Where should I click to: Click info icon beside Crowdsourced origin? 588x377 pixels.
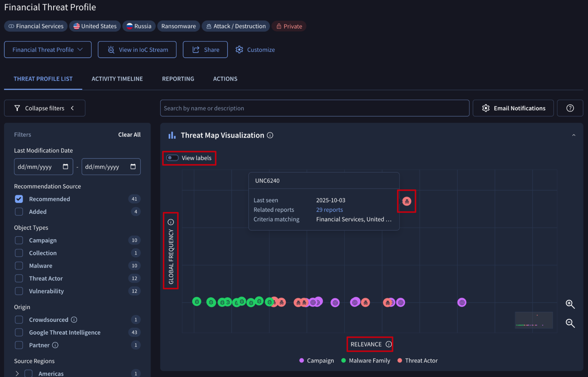pos(74,319)
